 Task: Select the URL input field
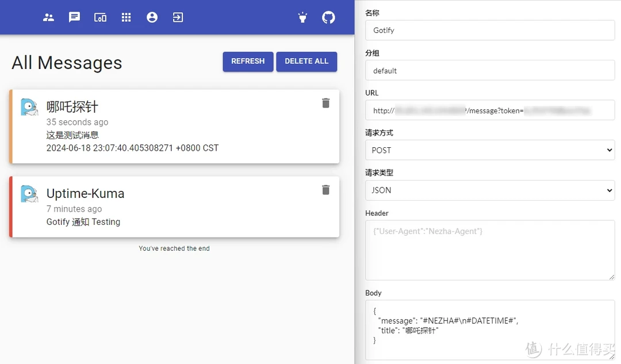coord(490,110)
